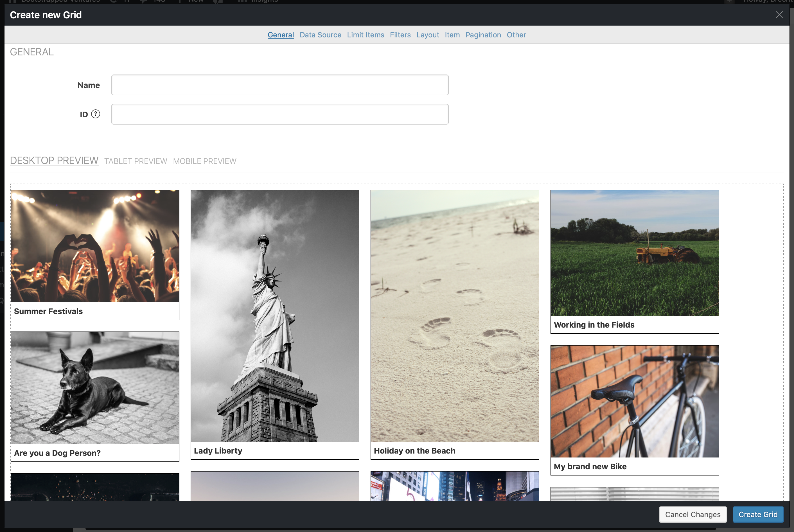Image resolution: width=794 pixels, height=532 pixels.
Task: Click the Holiday on the Beach title
Action: point(414,450)
